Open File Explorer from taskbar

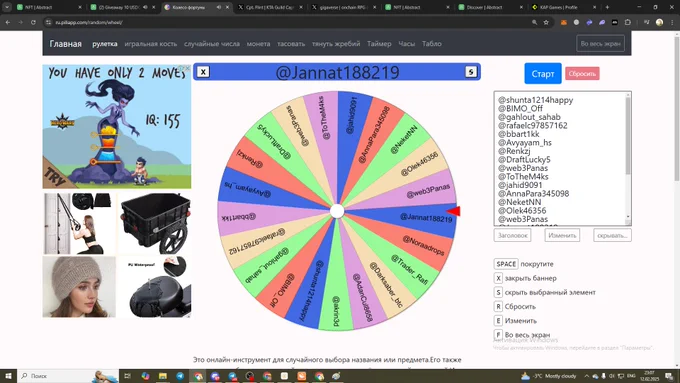point(163,376)
